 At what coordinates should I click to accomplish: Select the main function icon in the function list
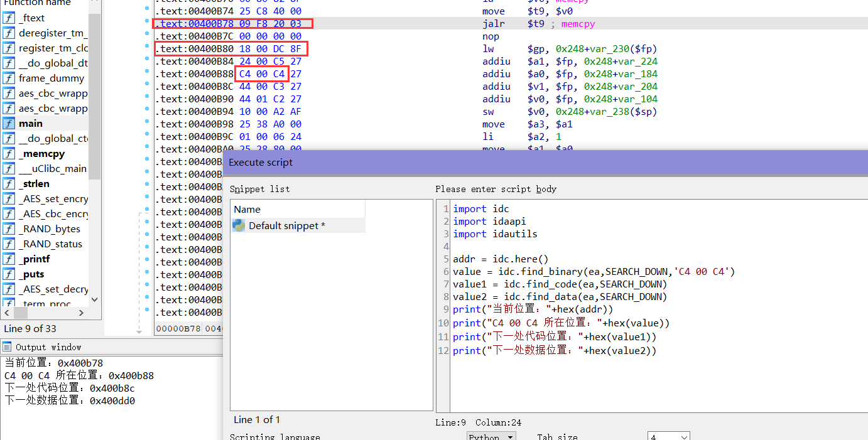point(9,123)
